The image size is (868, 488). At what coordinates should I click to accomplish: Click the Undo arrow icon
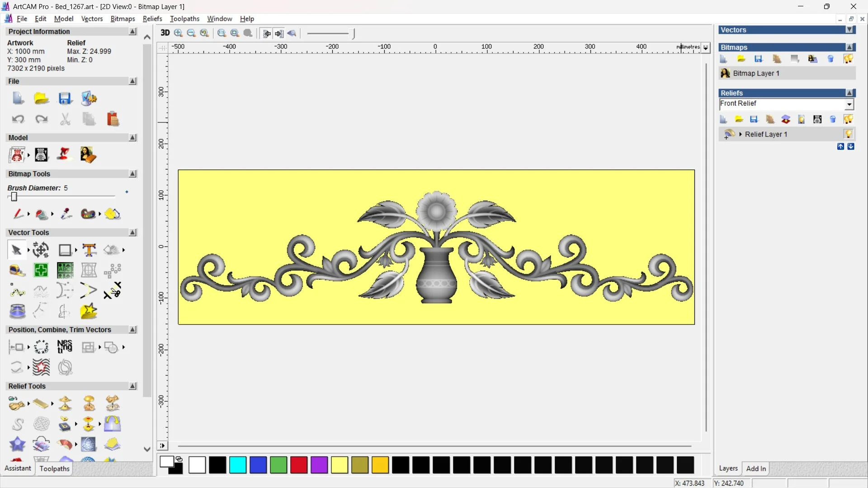coord(18,119)
